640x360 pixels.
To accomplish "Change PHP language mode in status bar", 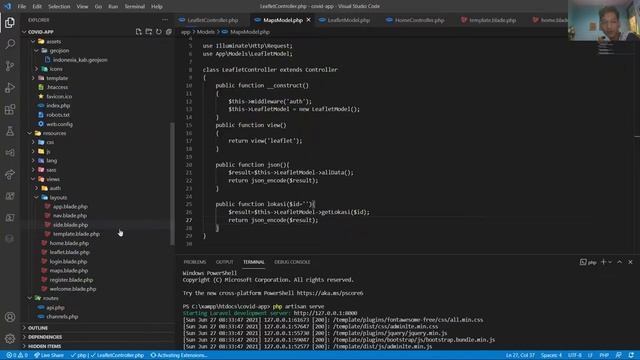I will [x=604, y=356].
